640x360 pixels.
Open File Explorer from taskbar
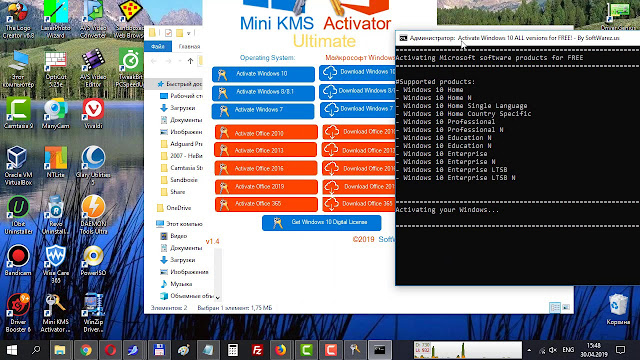click(x=60, y=350)
